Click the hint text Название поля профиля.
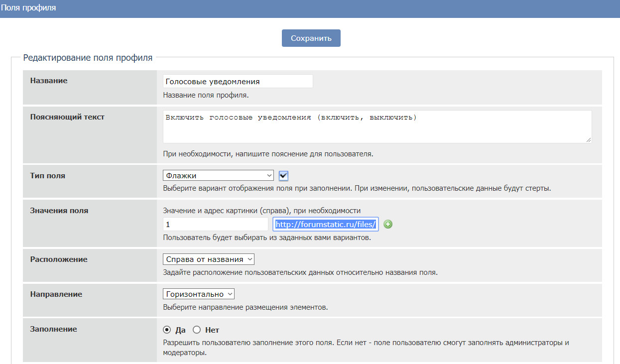The height and width of the screenshot is (364, 620). click(206, 95)
